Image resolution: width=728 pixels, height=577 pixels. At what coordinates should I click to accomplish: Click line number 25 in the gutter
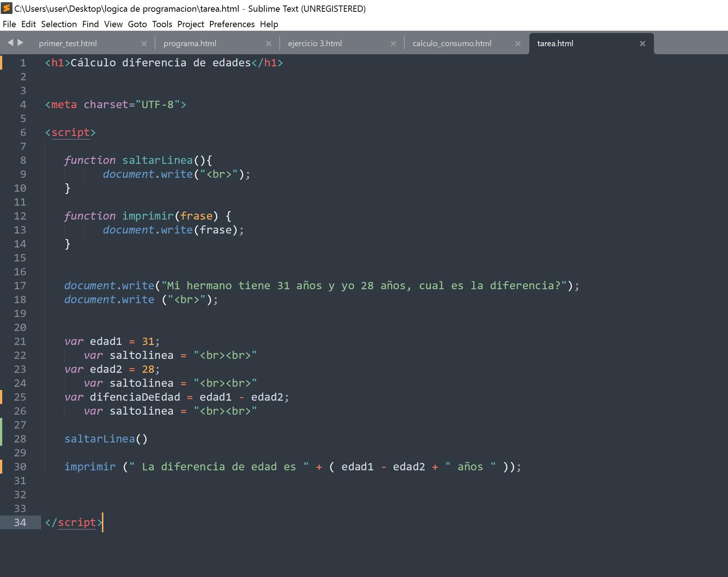[20, 397]
